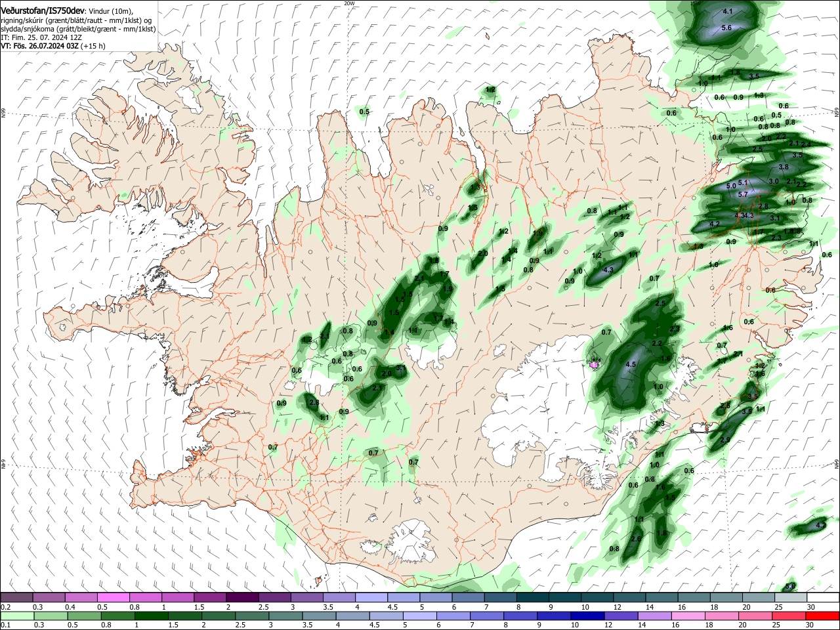This screenshot has height=630, width=840.
Task: Click the pink sleet marker on the map
Action: point(595,364)
